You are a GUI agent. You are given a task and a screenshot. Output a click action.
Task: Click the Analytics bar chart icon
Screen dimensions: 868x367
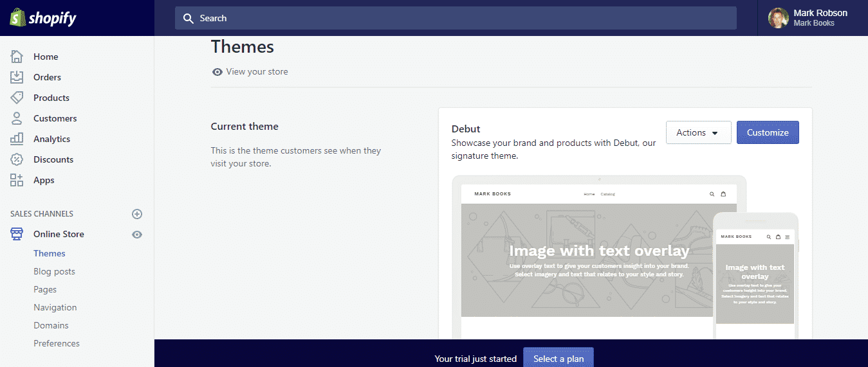coord(17,139)
